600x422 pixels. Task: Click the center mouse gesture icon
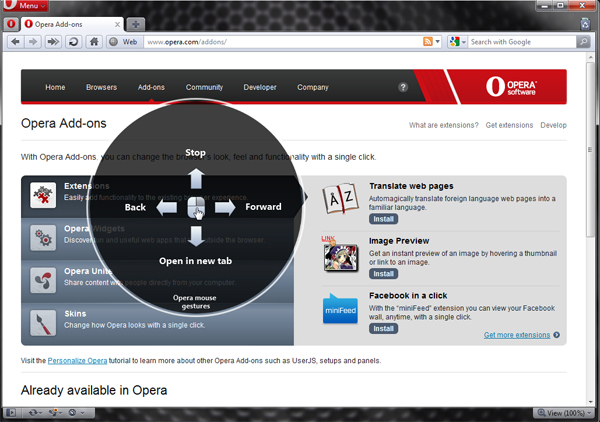coord(196,208)
